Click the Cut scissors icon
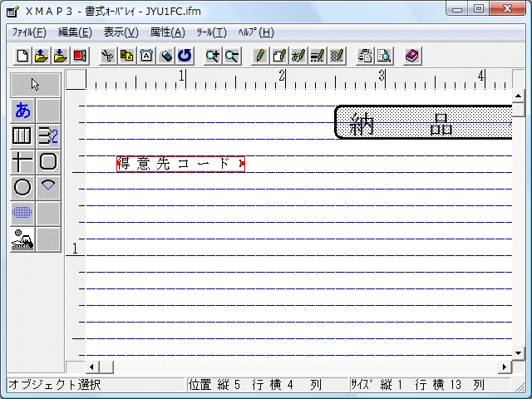Screen dimensions: 532x399 (108, 56)
